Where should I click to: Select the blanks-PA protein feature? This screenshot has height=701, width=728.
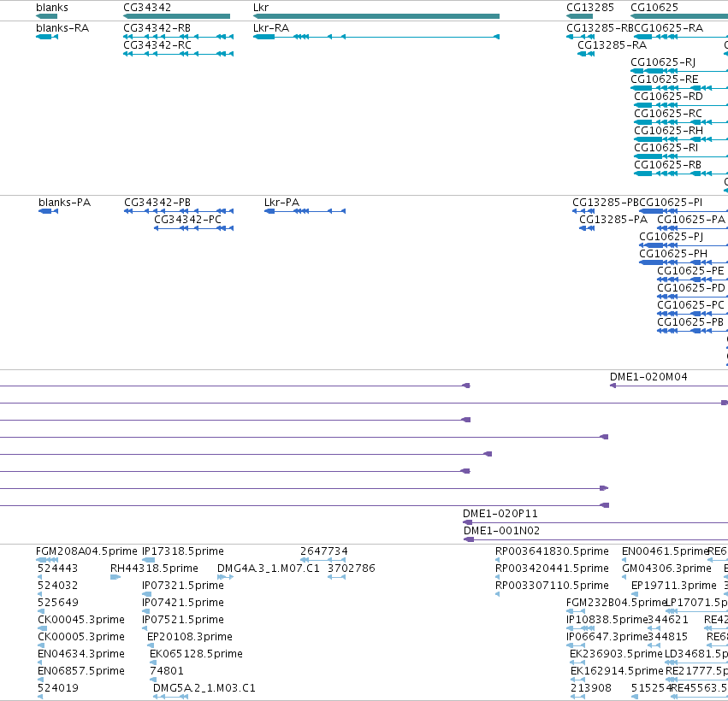[x=48, y=211]
